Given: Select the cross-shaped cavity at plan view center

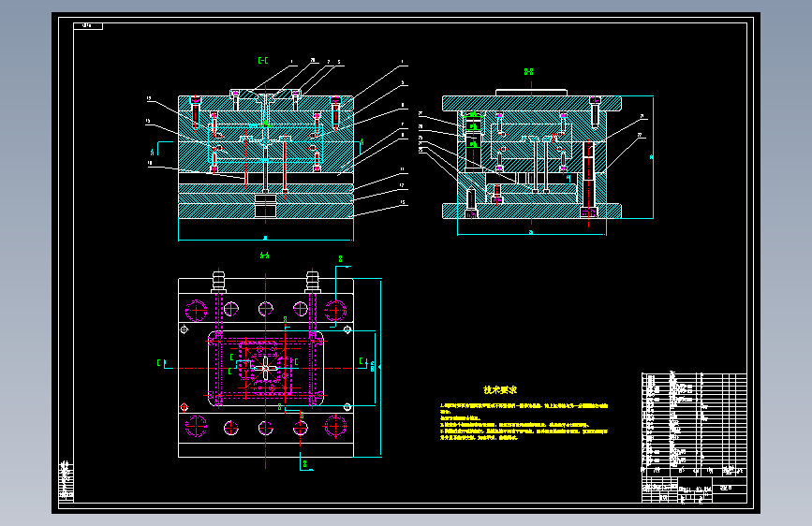Looking at the screenshot, I should (x=265, y=368).
